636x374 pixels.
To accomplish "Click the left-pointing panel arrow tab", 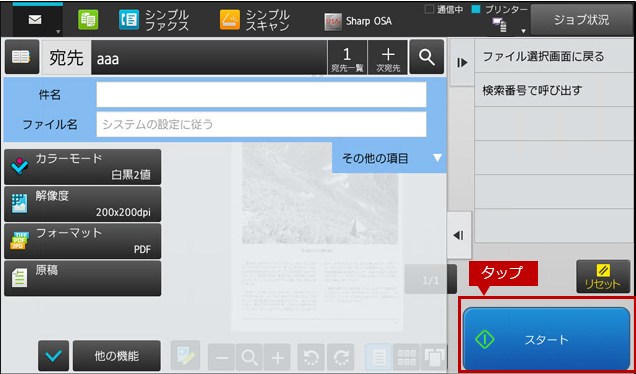I will pyautogui.click(x=460, y=235).
